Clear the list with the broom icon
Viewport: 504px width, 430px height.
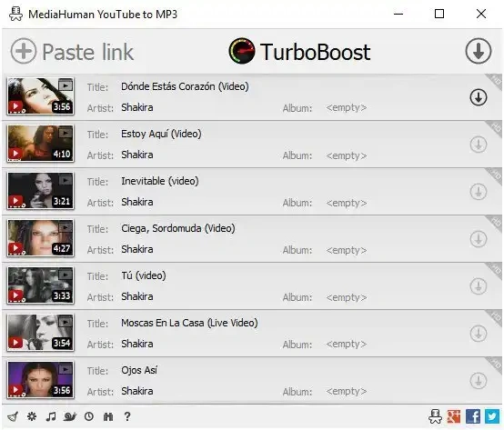(x=13, y=417)
